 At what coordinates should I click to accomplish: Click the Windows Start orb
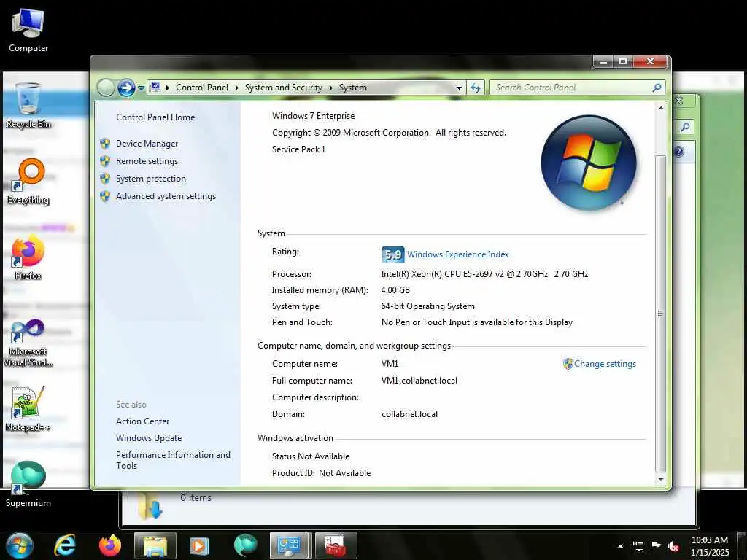pyautogui.click(x=19, y=545)
